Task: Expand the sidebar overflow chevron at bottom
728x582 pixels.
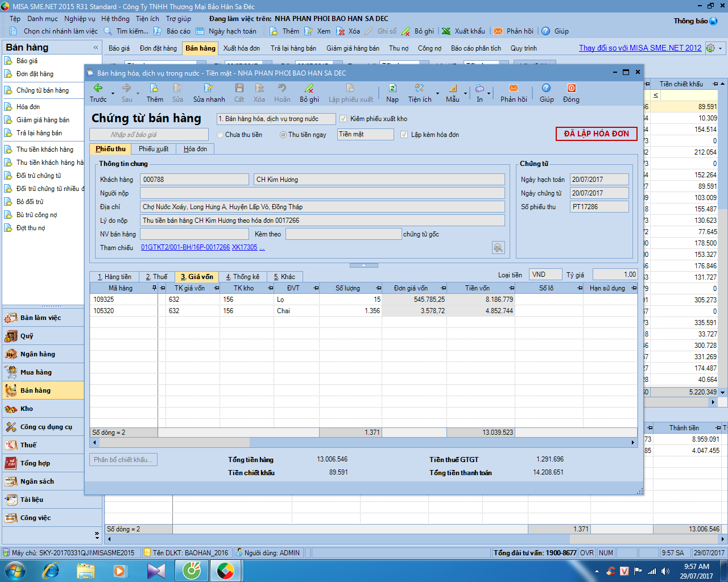Action: pyautogui.click(x=97, y=534)
